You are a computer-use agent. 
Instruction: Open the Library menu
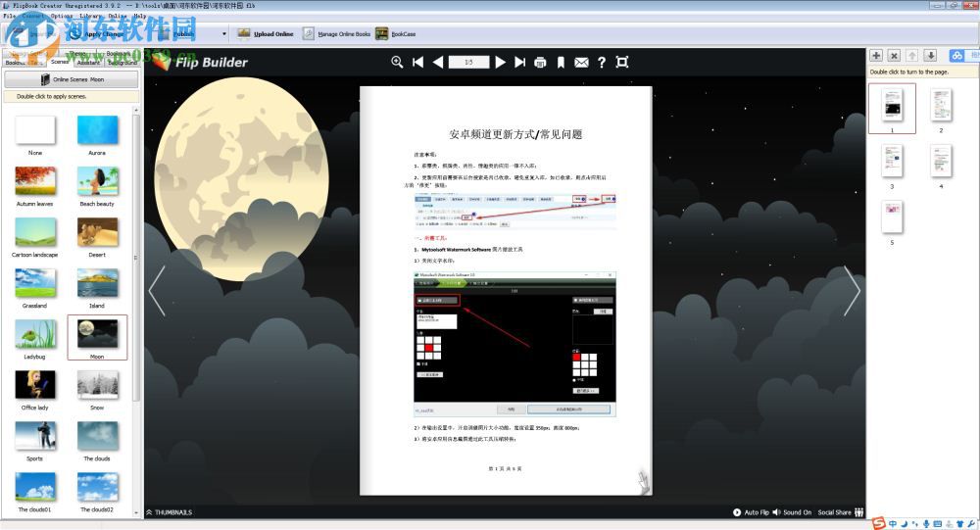(90, 16)
